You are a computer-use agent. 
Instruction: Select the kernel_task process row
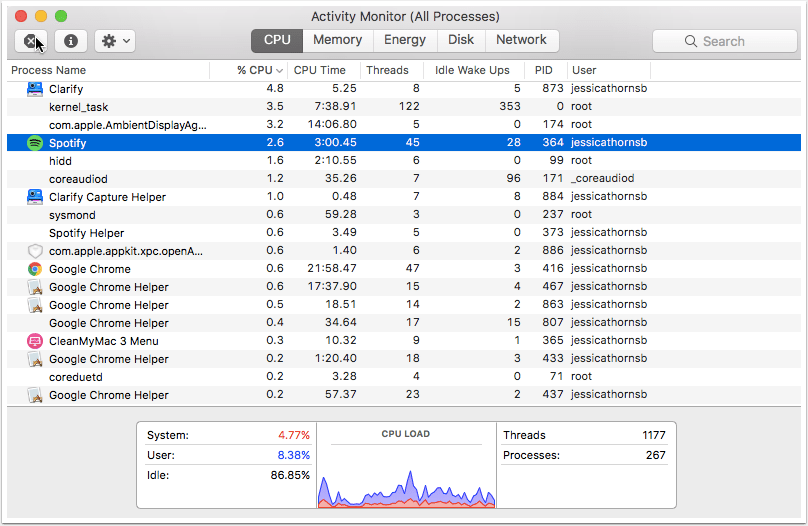(404, 107)
